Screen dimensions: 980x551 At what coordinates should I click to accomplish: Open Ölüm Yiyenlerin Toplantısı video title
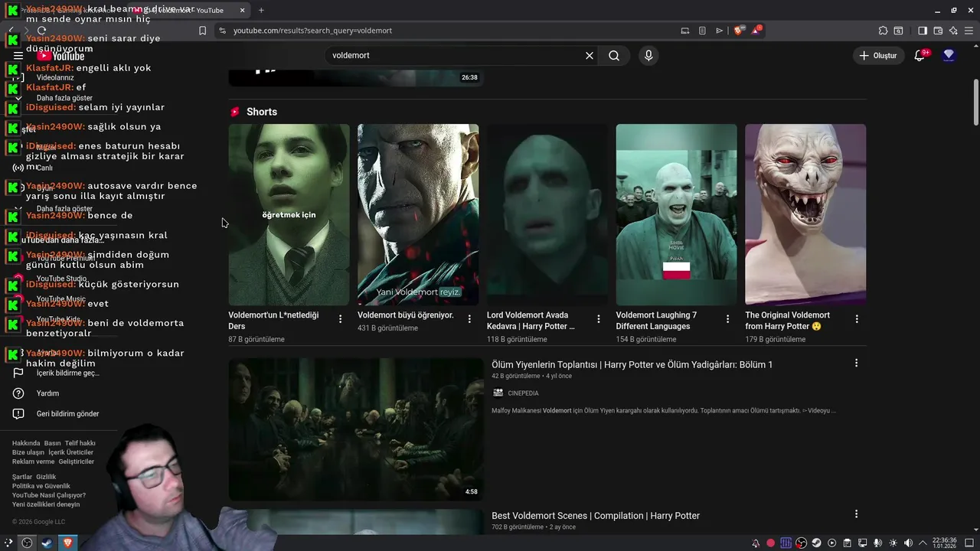pos(632,365)
